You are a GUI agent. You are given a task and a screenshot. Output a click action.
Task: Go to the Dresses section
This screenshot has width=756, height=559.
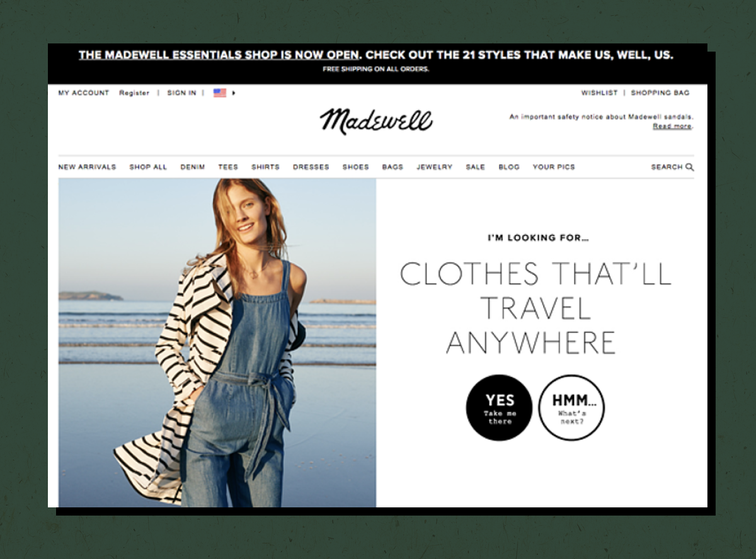coord(311,167)
